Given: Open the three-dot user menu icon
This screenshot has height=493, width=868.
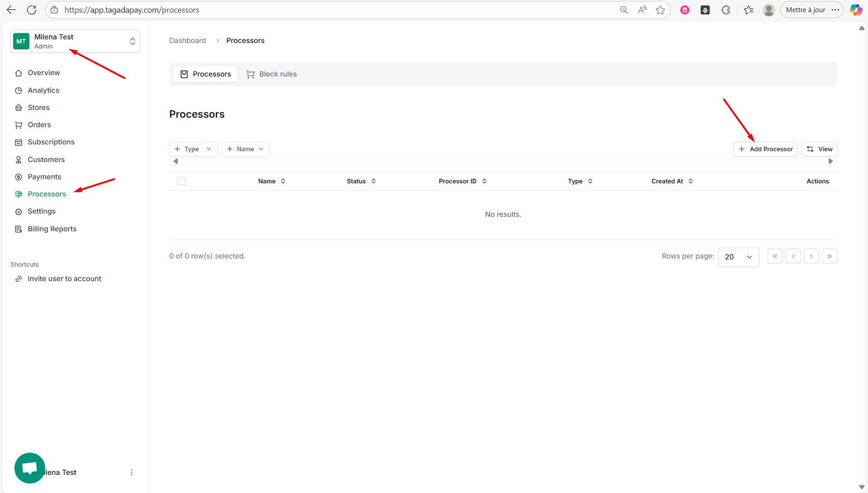Looking at the screenshot, I should (132, 473).
